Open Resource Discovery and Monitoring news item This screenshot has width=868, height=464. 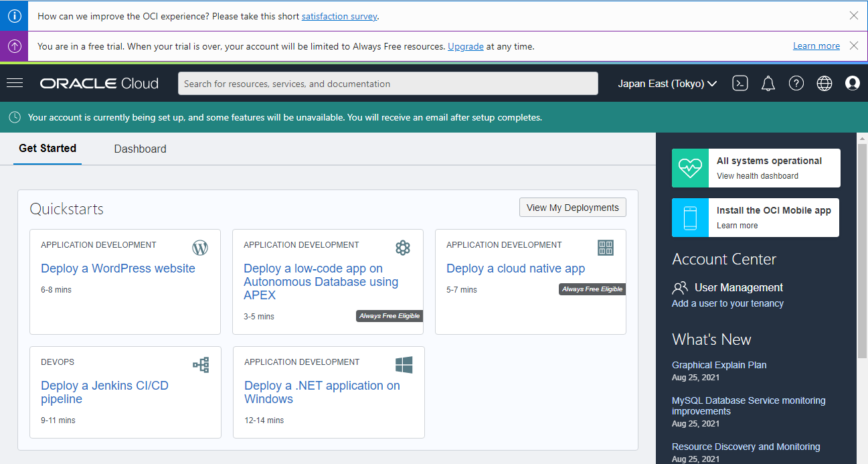coord(746,447)
